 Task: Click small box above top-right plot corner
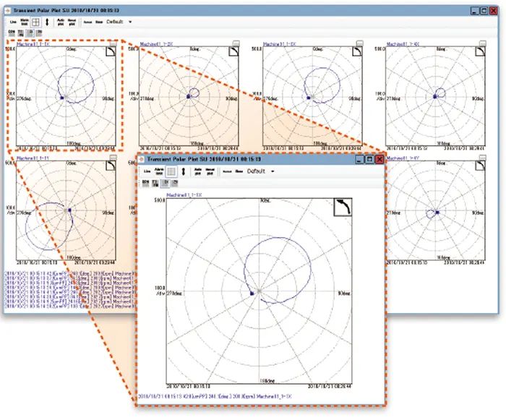(483, 43)
